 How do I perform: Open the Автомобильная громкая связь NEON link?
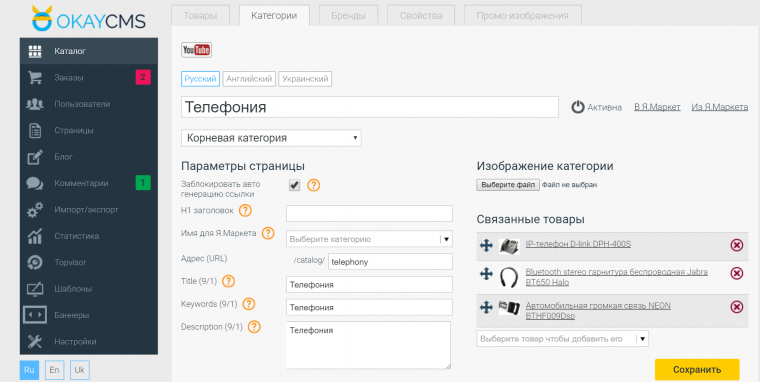[x=598, y=311]
